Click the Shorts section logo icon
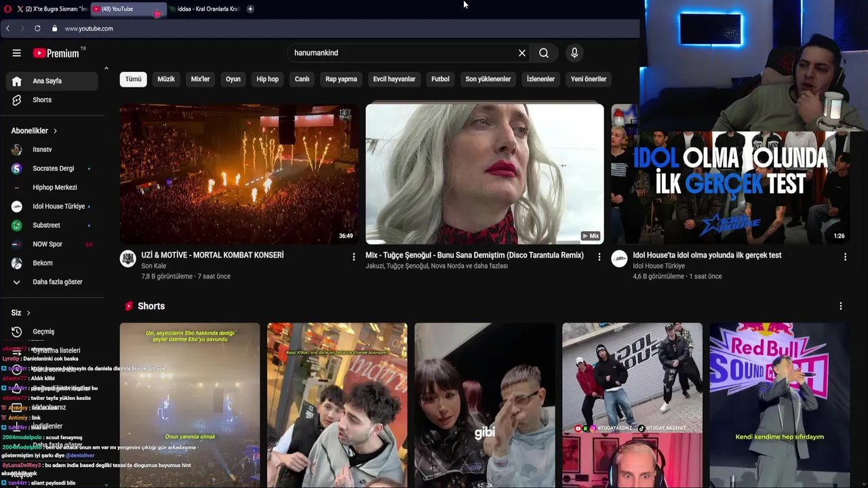Image resolution: width=868 pixels, height=488 pixels. tap(129, 306)
